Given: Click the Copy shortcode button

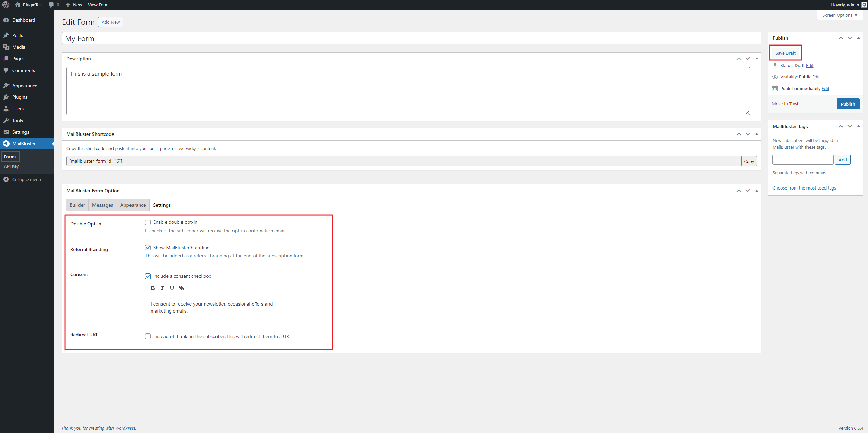Looking at the screenshot, I should pyautogui.click(x=749, y=161).
